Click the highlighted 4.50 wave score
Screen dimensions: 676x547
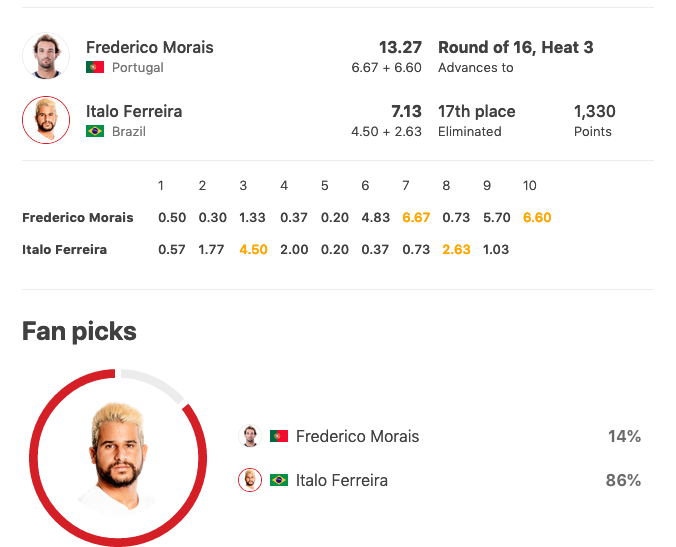pos(254,250)
